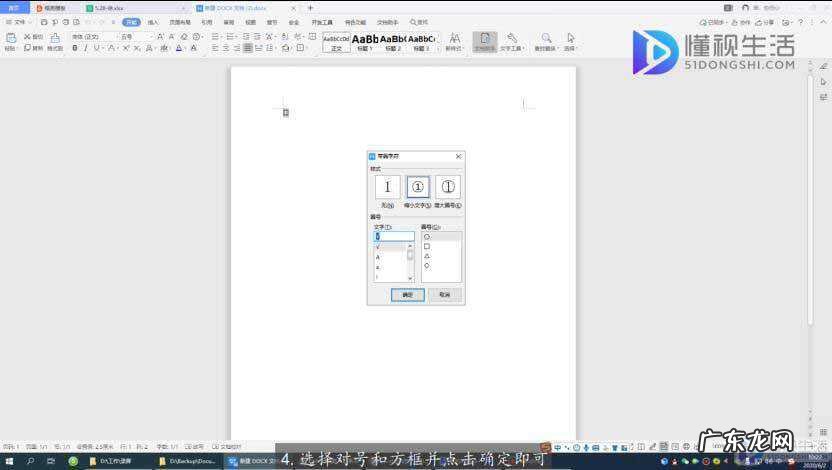Open the font name dropdown
The height and width of the screenshot is (470, 832).
[92, 37]
